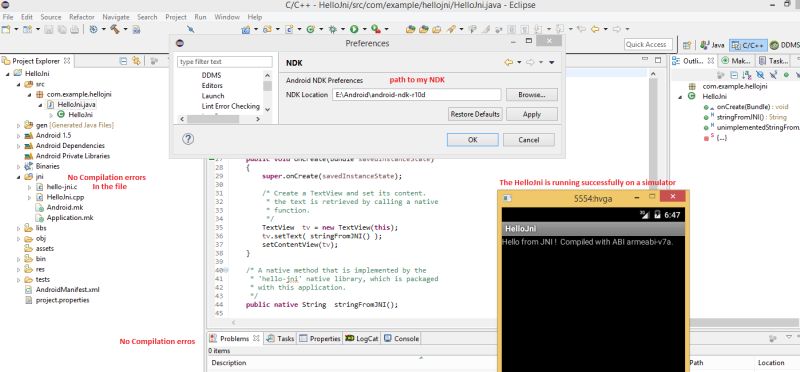
Task: Click the green Run button in toolbar
Action: click(x=354, y=30)
